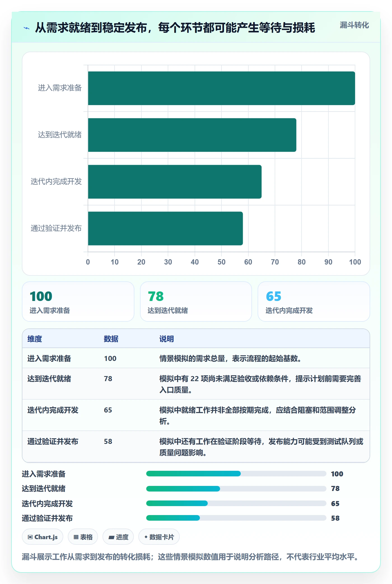Screen dimensions: 392x584
Task: Click the 进度 tag chip
Action: 118,537
